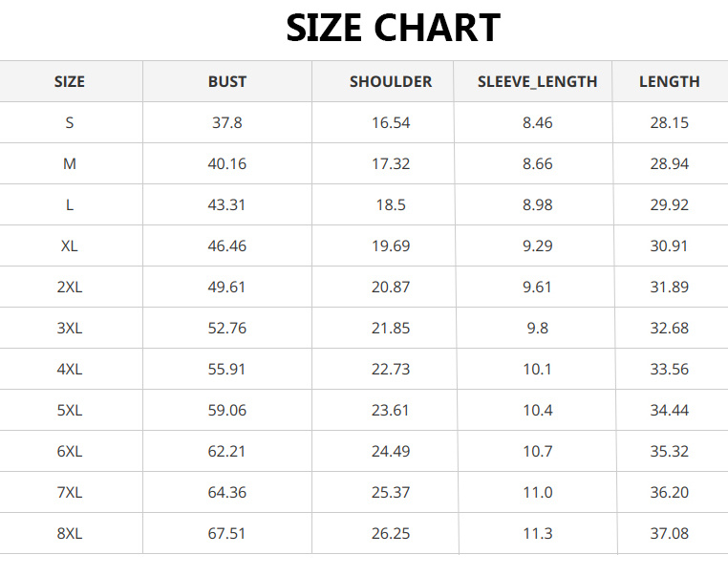This screenshot has width=728, height=576.
Task: Click bust value 37.8
Action: pos(227,123)
